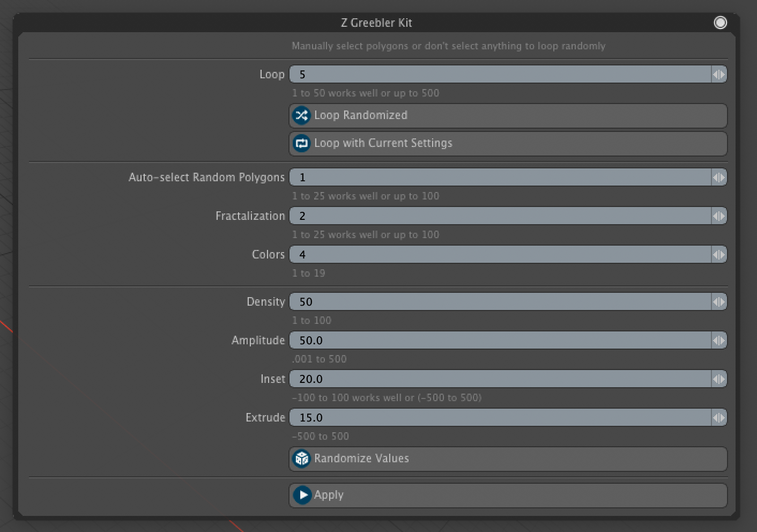Click the Fractalization label
Image resolution: width=757 pixels, height=532 pixels.
coord(250,216)
